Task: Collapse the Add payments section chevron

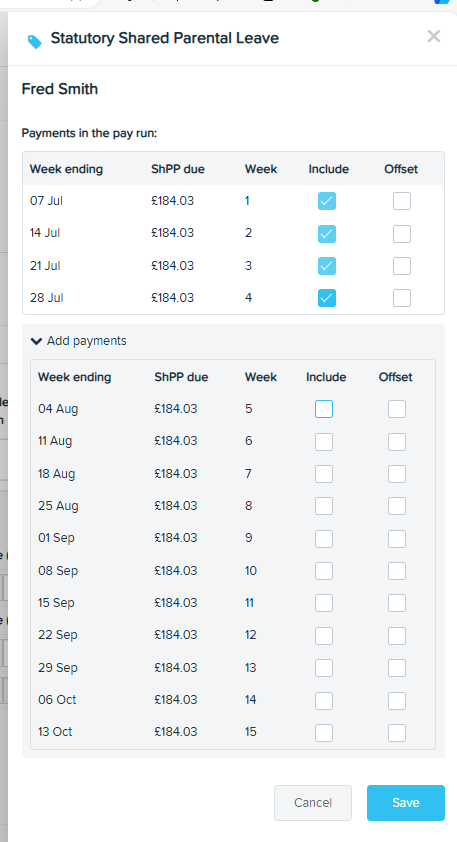Action: (36, 341)
